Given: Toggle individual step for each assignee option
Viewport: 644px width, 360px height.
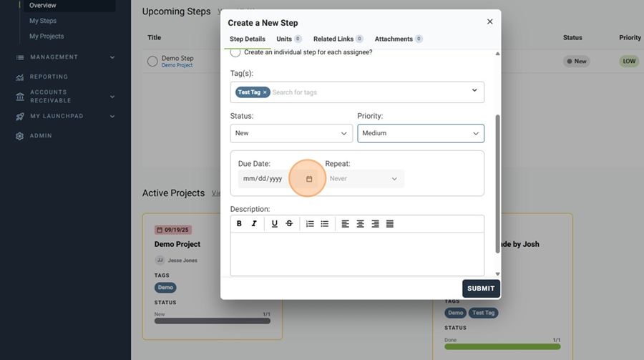Looking at the screenshot, I should point(235,52).
